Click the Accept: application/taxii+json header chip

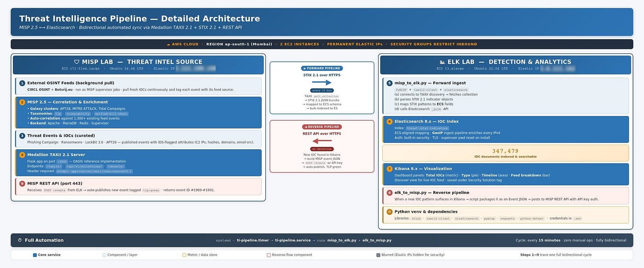pos(94,171)
